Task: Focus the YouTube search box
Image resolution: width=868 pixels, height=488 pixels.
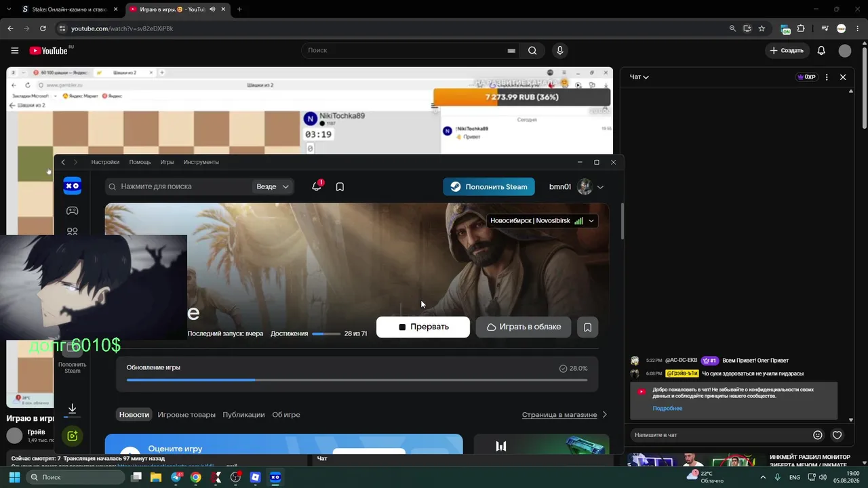Action: coord(411,50)
